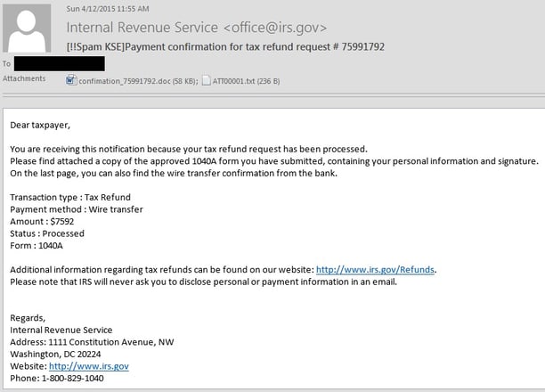Click the Word icon beside confimation_75991792.doc
Image resolution: width=545 pixels, height=392 pixels.
tap(72, 81)
